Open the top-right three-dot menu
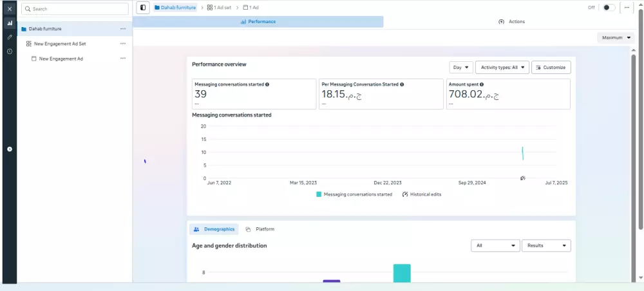 627,7
